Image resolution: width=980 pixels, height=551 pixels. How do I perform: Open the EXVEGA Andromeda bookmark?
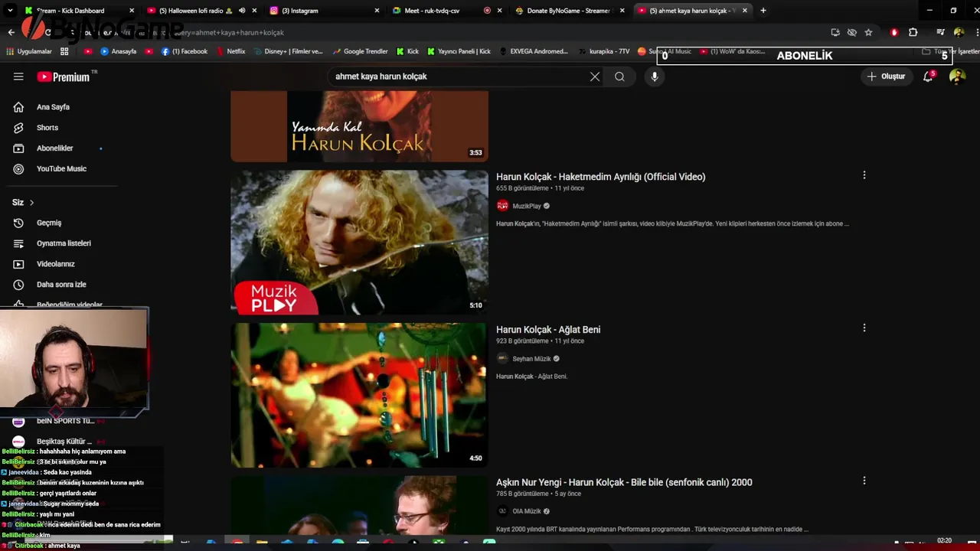(x=533, y=51)
